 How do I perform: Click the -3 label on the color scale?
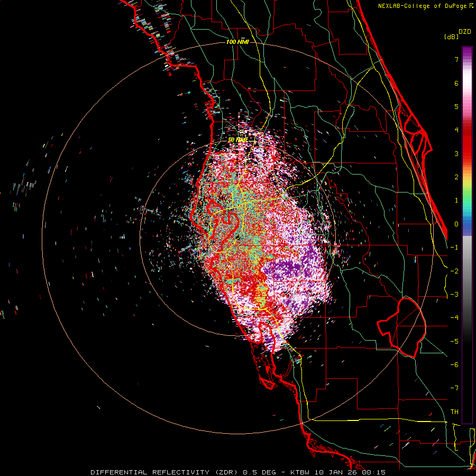[454, 295]
